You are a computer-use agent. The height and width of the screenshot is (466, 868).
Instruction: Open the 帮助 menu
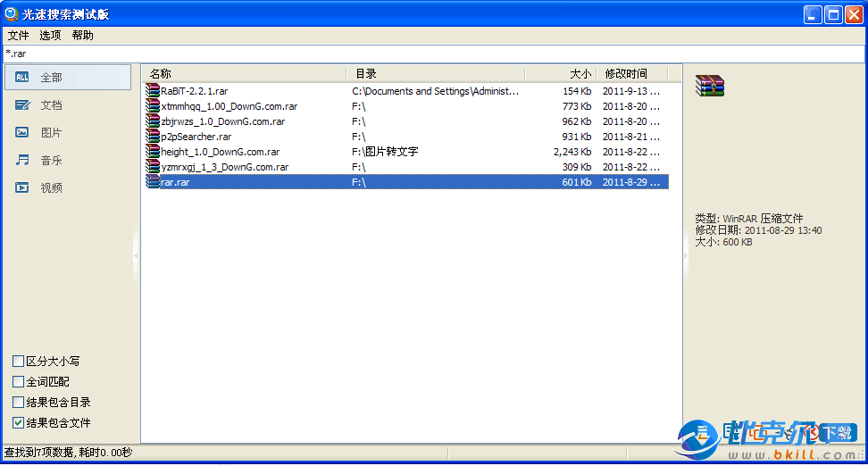[x=82, y=36]
